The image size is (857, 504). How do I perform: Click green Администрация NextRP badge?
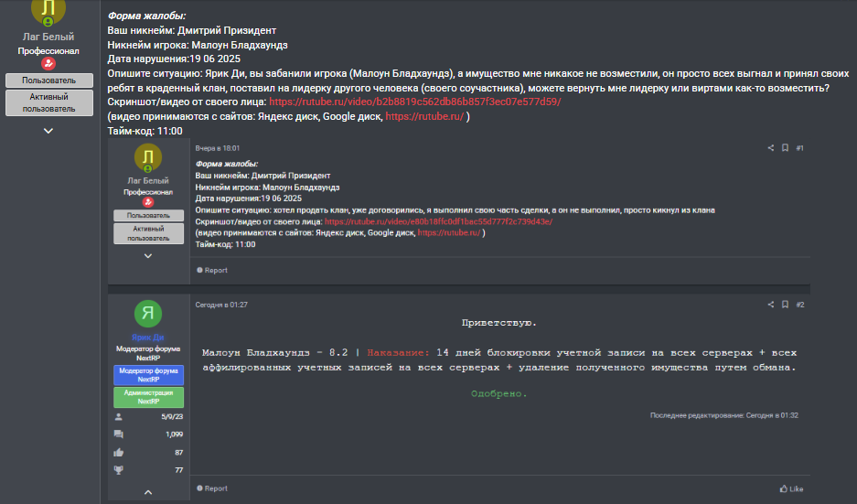click(149, 397)
